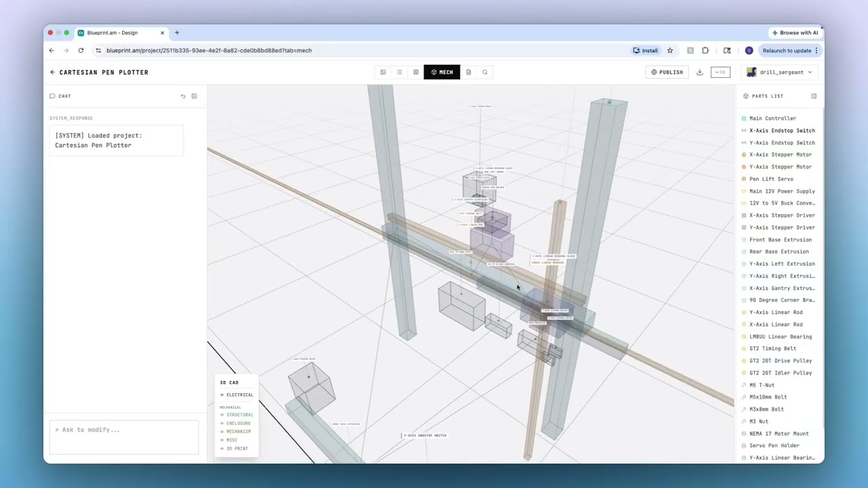Click the address bar URL
The width and height of the screenshot is (868, 488).
click(x=209, y=50)
